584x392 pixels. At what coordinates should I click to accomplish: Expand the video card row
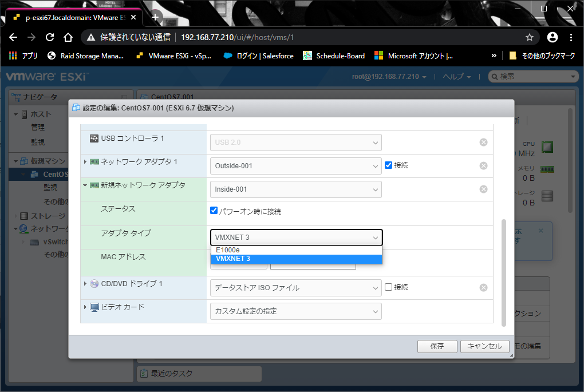click(85, 307)
